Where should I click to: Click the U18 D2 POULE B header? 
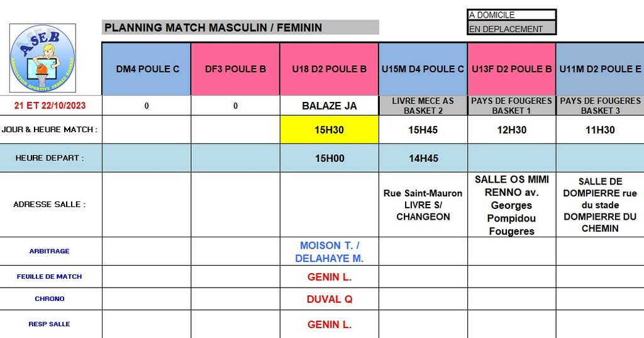329,69
